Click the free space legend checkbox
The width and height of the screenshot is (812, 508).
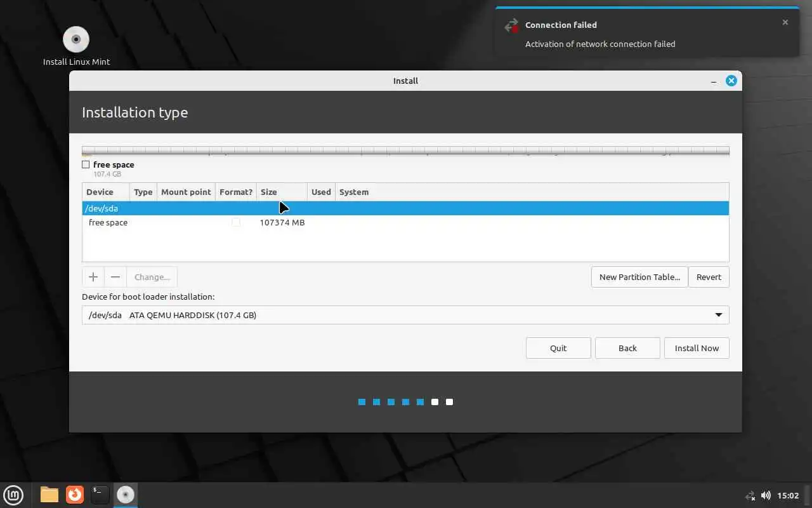pyautogui.click(x=86, y=164)
